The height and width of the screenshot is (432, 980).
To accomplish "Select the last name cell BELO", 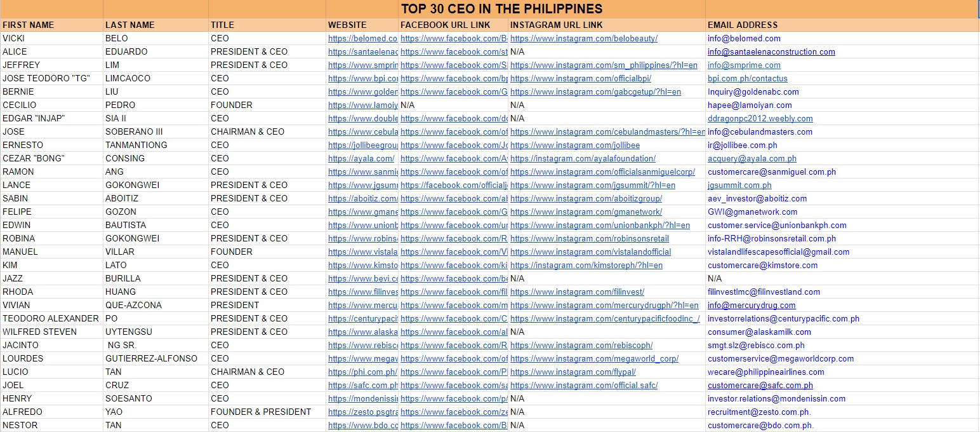I will 156,39.
